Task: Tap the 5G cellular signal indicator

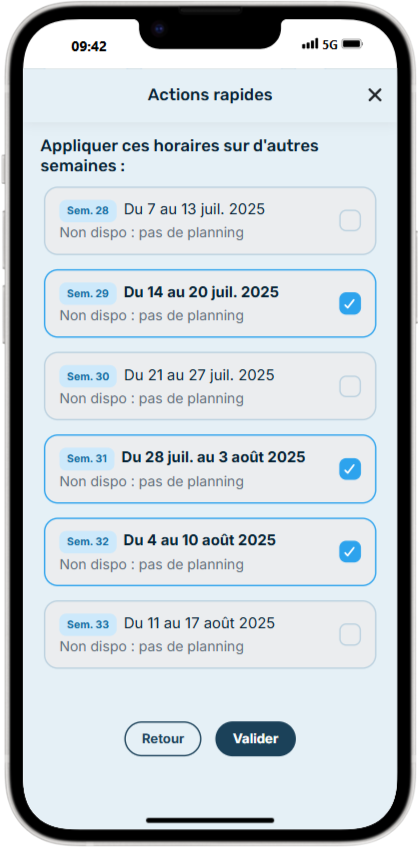Action: point(320,45)
